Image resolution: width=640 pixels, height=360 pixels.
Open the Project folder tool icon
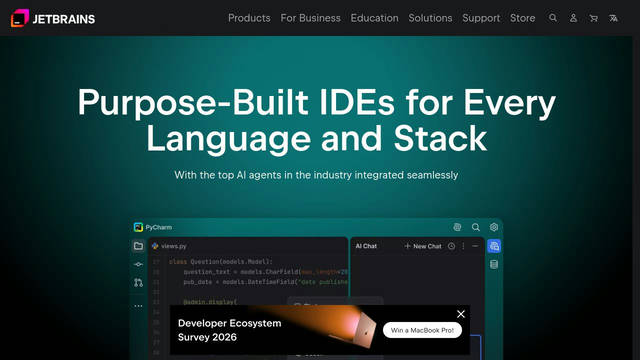(138, 246)
